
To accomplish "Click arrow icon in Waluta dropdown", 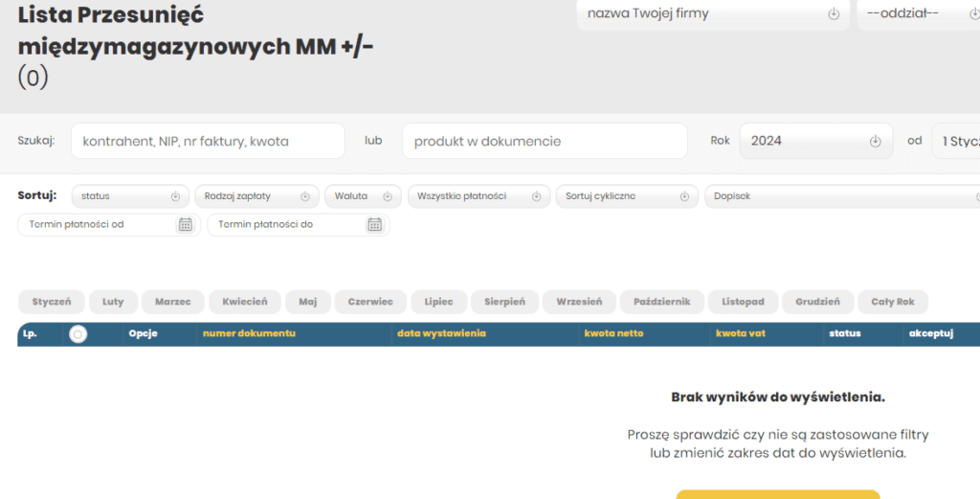I will [388, 196].
